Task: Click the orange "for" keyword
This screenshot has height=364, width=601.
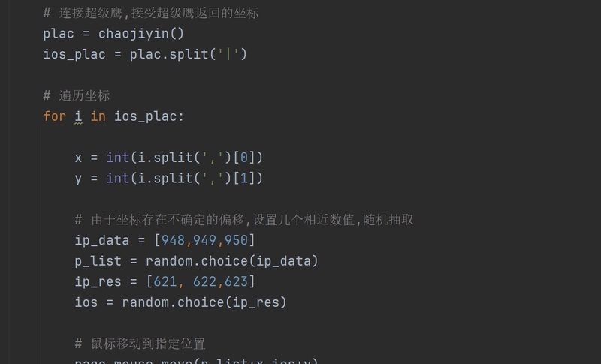Action: tap(54, 116)
